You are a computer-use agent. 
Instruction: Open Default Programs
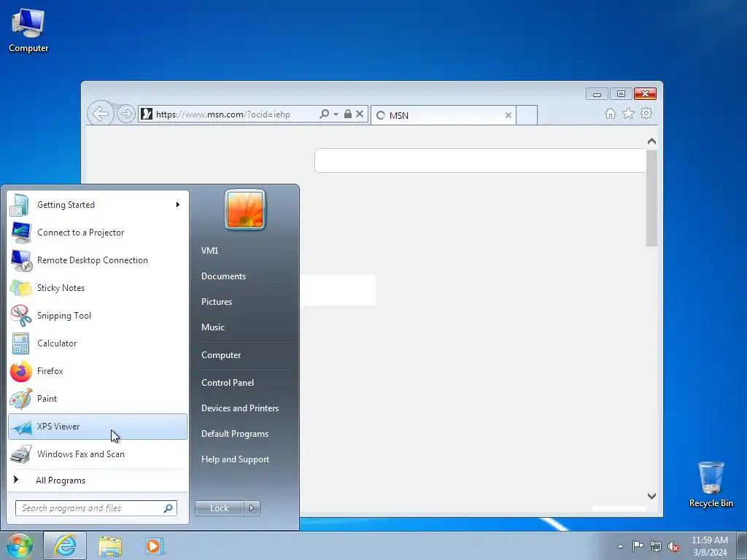pos(235,434)
